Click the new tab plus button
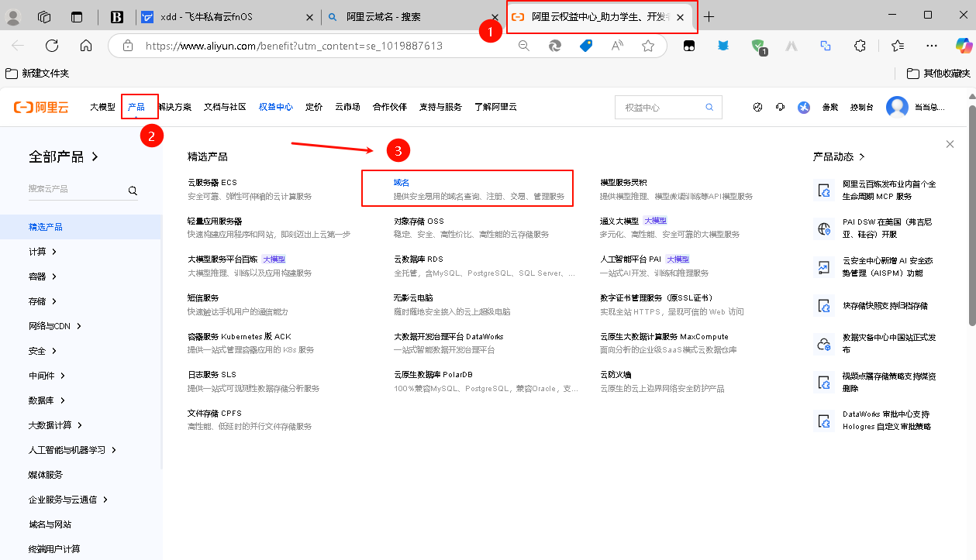The image size is (976, 560). pyautogui.click(x=709, y=16)
